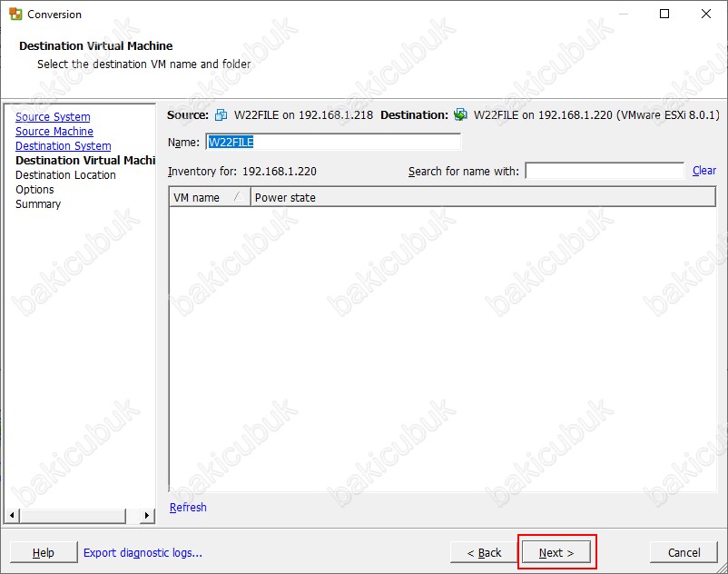This screenshot has width=728, height=574.
Task: Cancel the conversion wizard
Action: click(684, 552)
